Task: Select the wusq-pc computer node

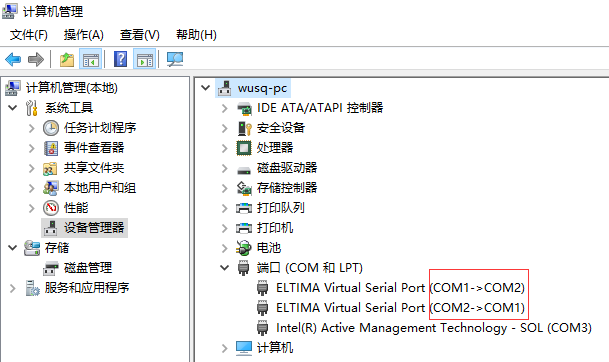Action: coord(263,88)
